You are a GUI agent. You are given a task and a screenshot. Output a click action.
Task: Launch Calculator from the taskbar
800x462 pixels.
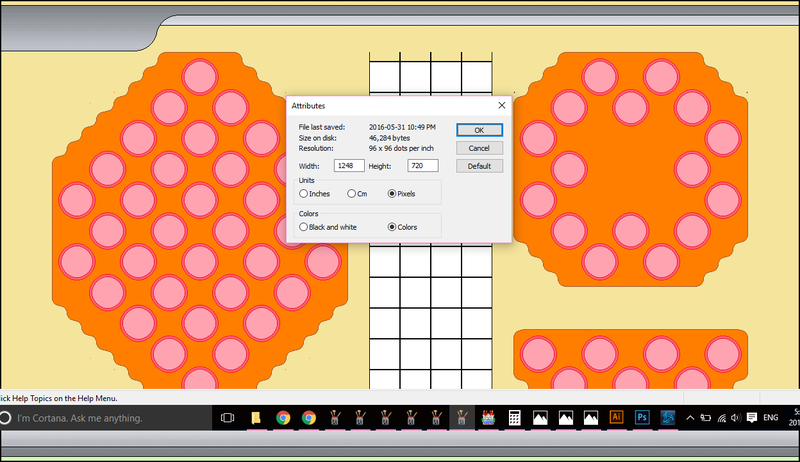(x=514, y=417)
